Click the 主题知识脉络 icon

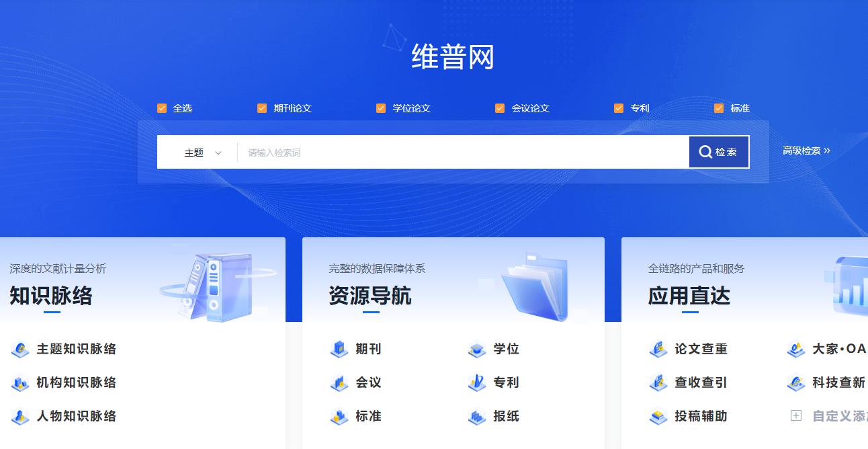pos(20,350)
